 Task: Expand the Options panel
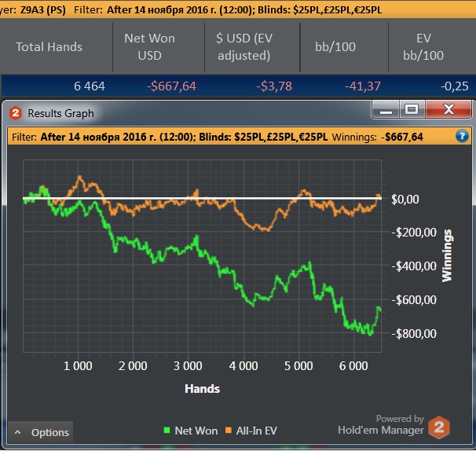[40, 432]
